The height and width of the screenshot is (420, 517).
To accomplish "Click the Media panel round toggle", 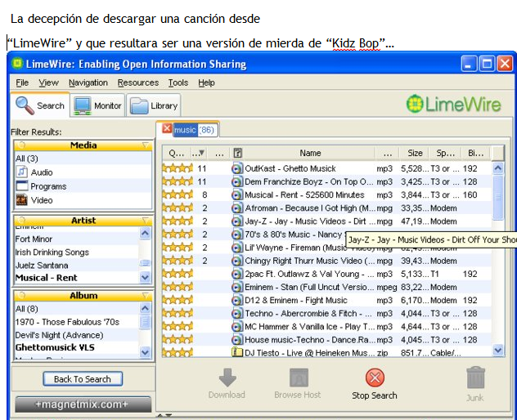I will coord(22,145).
